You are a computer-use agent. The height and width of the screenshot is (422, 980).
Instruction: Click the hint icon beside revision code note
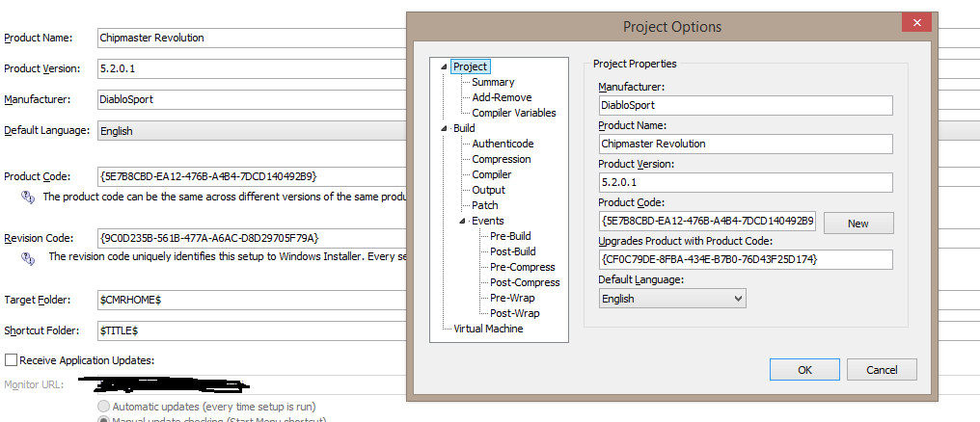click(28, 257)
